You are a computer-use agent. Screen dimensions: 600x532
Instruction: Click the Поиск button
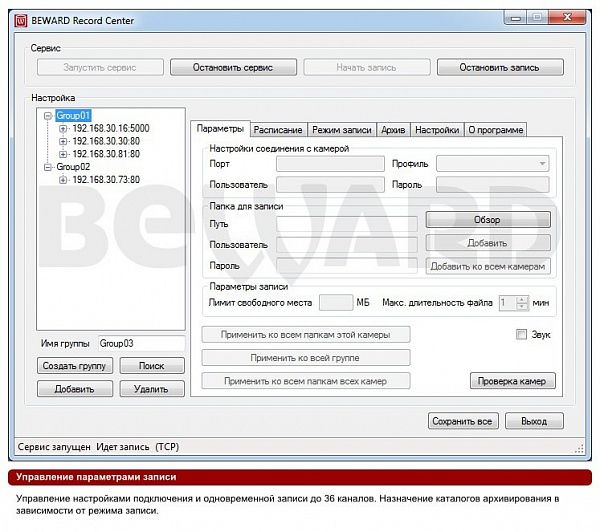(152, 366)
